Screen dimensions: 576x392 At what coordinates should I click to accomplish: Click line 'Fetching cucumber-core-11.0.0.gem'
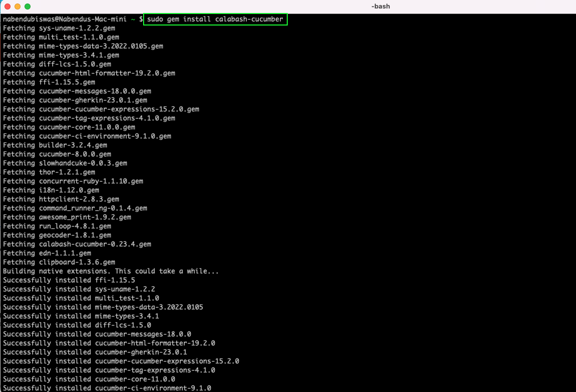click(x=69, y=127)
